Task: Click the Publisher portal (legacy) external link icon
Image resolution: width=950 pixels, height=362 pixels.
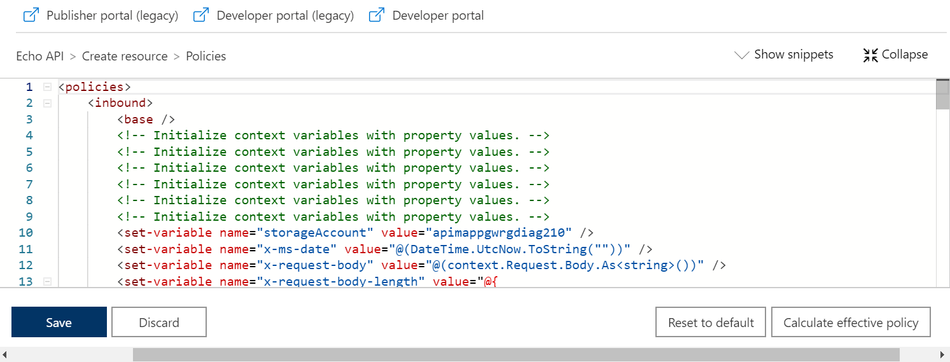Action: pyautogui.click(x=30, y=15)
